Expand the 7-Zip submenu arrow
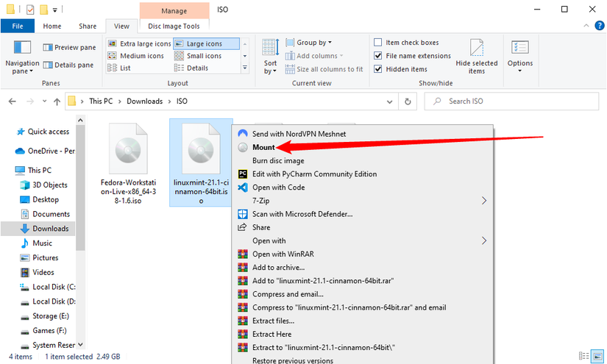The width and height of the screenshot is (607, 364). pos(484,201)
